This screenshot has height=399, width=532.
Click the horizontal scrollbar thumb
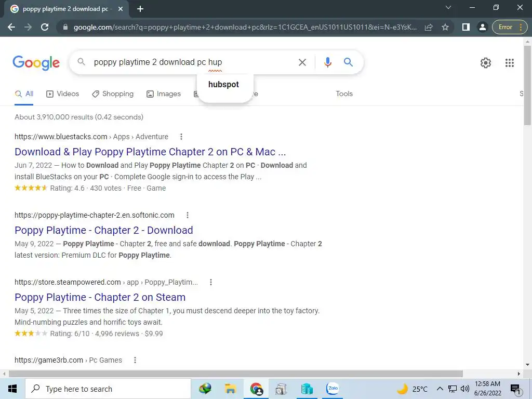(235, 374)
